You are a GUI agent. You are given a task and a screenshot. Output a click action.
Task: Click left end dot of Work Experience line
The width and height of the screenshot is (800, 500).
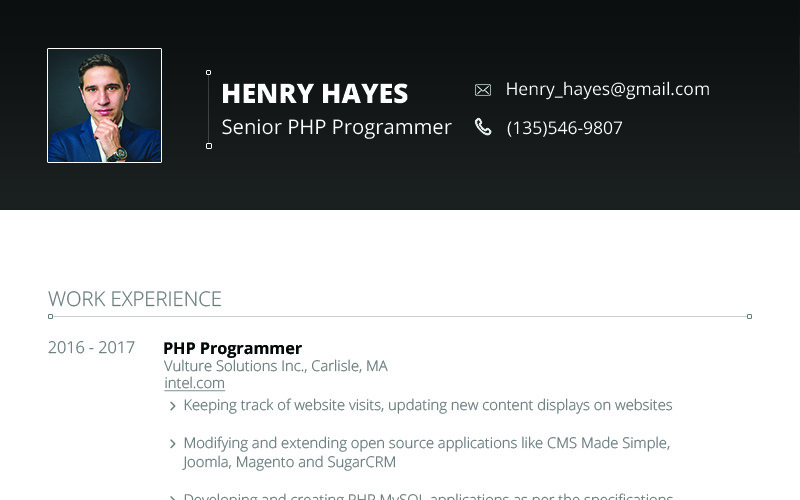tap(51, 316)
